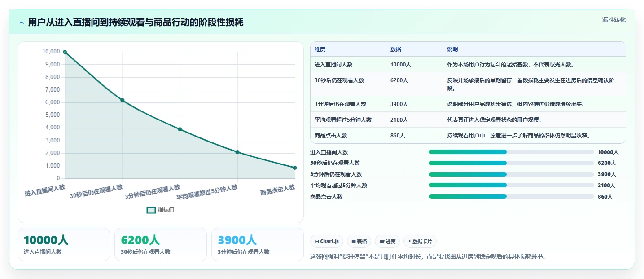Viewport: 644px width, 279px height.
Task: Click the progress bar for 3分钟后仍在观看人数
Action: (x=511, y=174)
